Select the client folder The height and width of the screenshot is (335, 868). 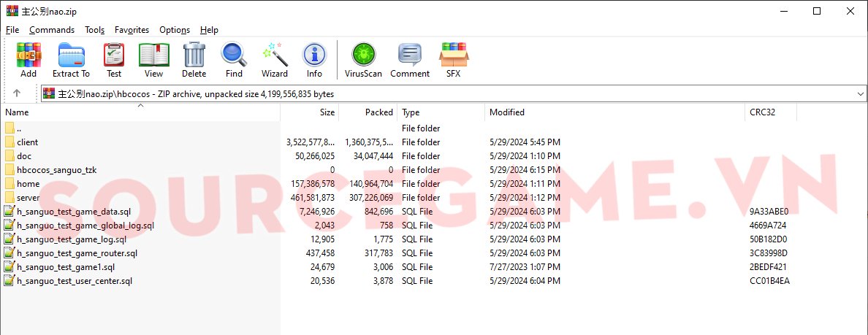[27, 142]
